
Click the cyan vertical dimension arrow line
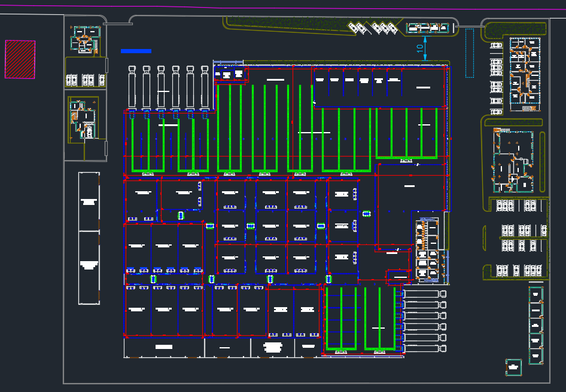[425, 48]
